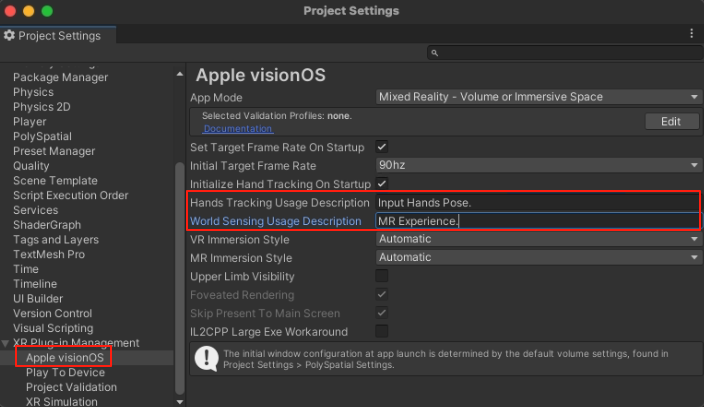Toggle Set Target Frame Rate On Startup
Viewport: 704px width, 407px height.
click(x=382, y=147)
